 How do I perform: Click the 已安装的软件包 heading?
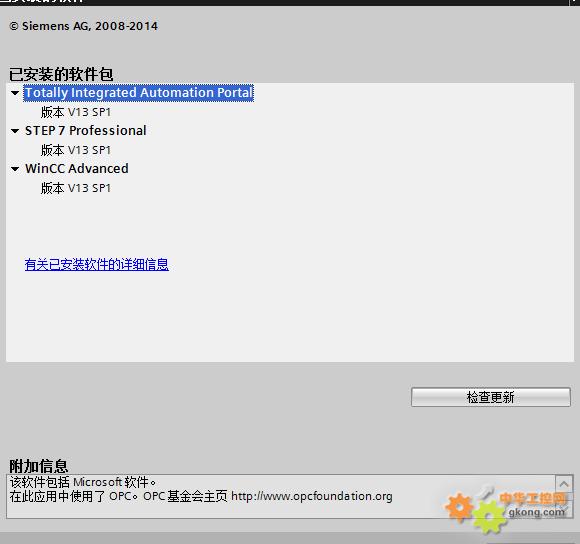coord(61,74)
